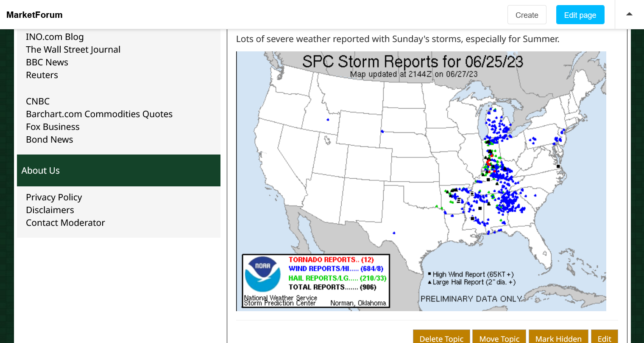Open Barchart.com Commodities Quotes link
The width and height of the screenshot is (644, 343).
tap(99, 114)
